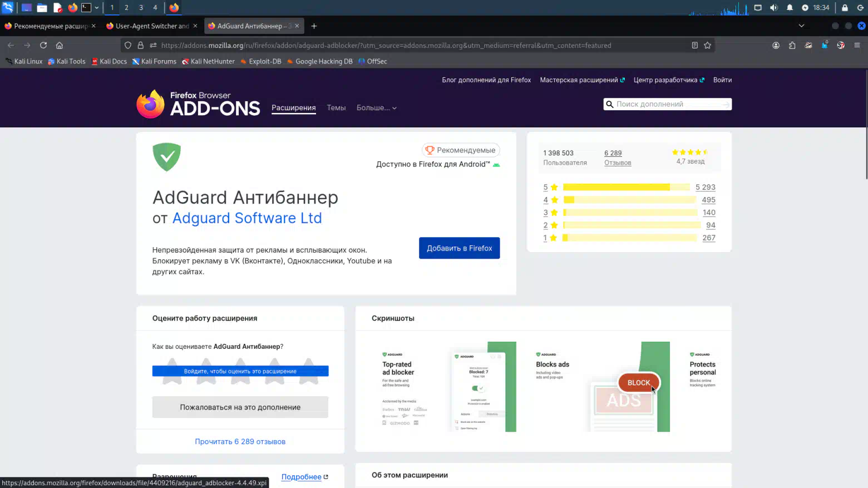This screenshot has width=868, height=488.
Task: Switch to workspace 3
Action: [x=141, y=7]
